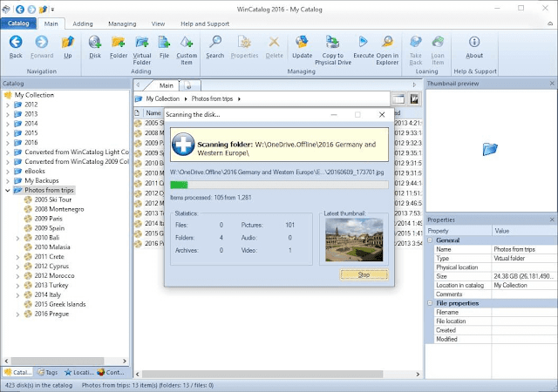
Task: Stop the disk scanning
Action: (364, 274)
